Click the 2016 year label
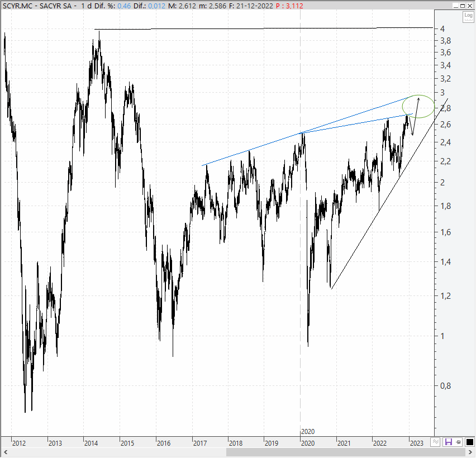 [x=164, y=443]
